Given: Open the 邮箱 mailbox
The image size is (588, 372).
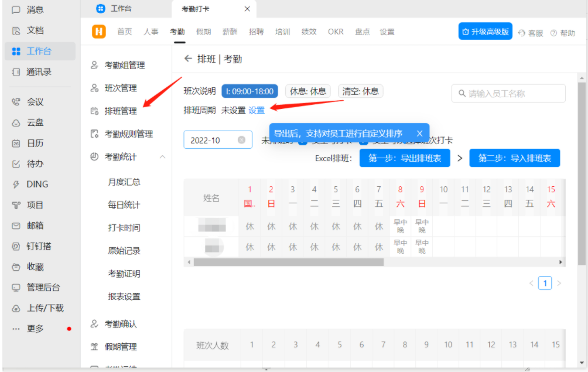Looking at the screenshot, I should (x=34, y=225).
